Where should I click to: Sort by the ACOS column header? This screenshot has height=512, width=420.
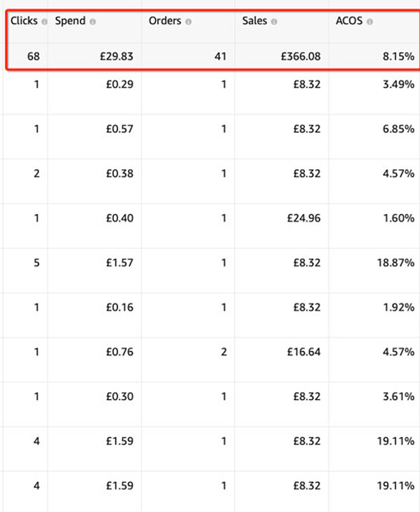click(349, 22)
